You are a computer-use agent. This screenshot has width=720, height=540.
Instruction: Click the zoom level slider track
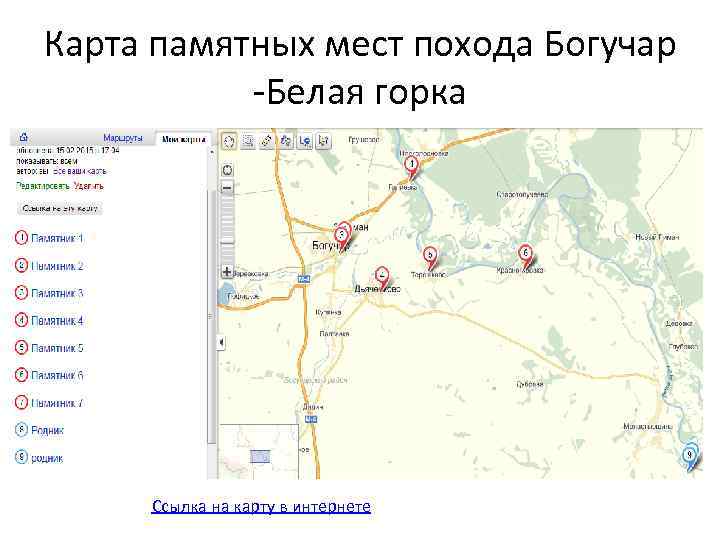pos(227,229)
